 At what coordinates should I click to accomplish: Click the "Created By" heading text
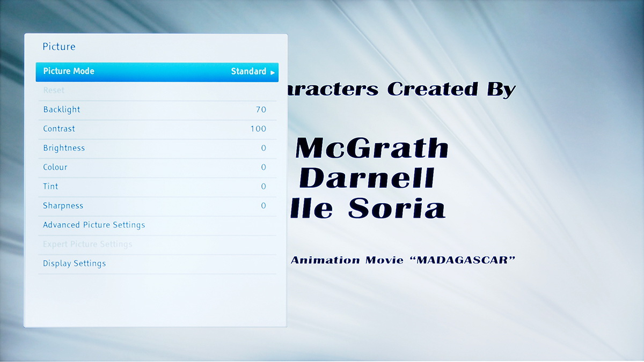tap(451, 89)
